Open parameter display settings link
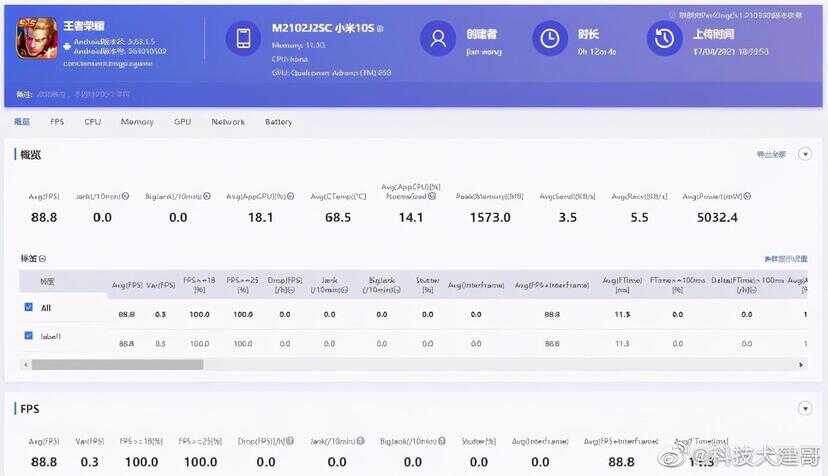 click(786, 258)
